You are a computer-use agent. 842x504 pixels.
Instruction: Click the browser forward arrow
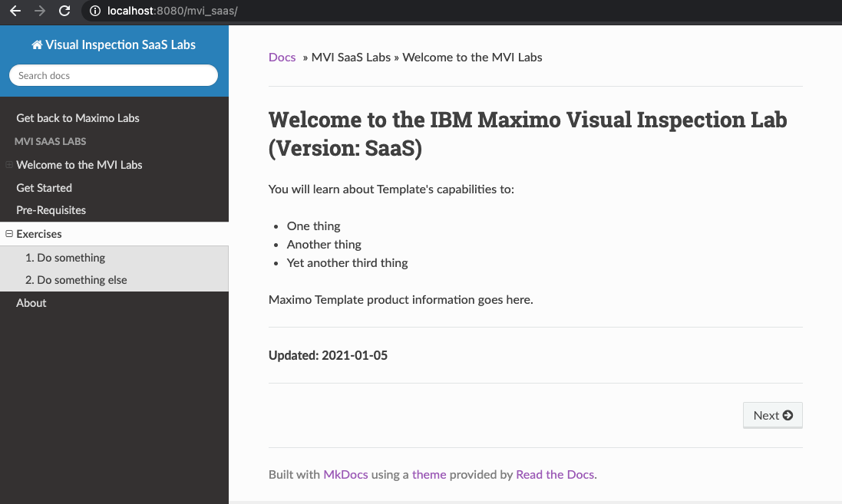(x=38, y=12)
